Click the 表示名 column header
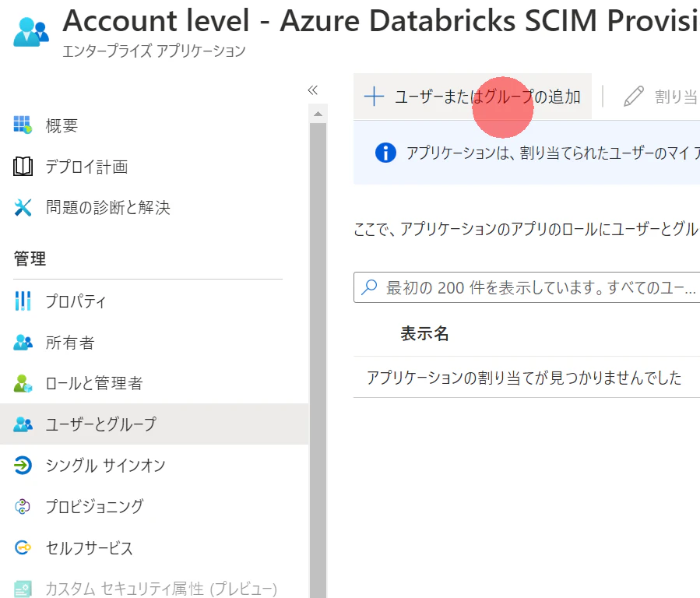 424,334
